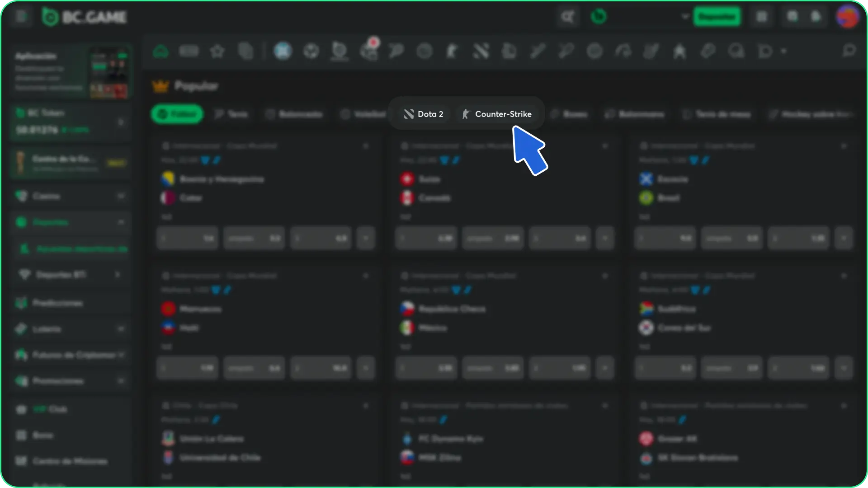Viewport: 868px width, 488px height.
Task: Open the Aplicación download banner thumbnail
Action: [109, 72]
